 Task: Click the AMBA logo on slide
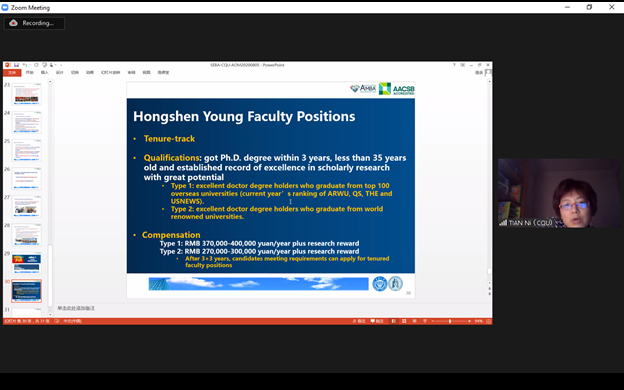(x=363, y=88)
